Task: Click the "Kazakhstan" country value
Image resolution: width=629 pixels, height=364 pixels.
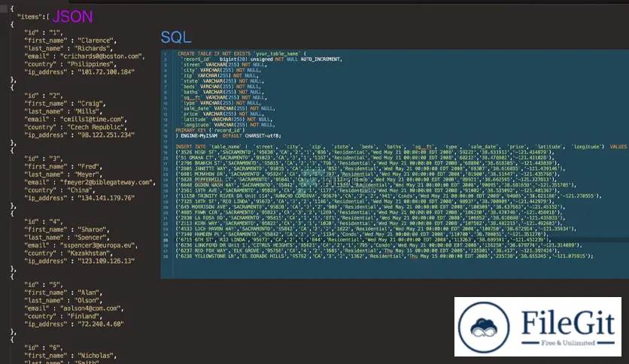Action: click(90, 253)
